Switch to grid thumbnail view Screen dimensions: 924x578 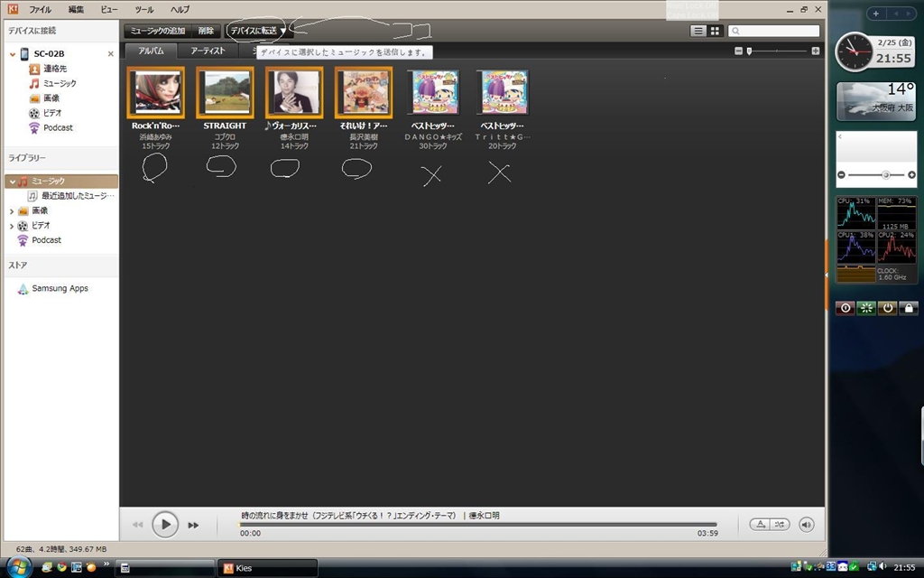pos(715,31)
